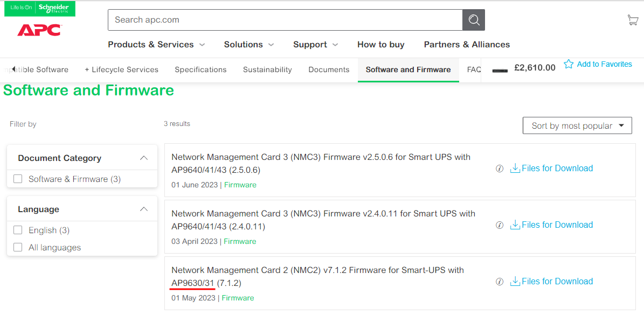
Task: Click info icon for NMC3 v2.5.0.6 firmware
Action: pyautogui.click(x=500, y=169)
